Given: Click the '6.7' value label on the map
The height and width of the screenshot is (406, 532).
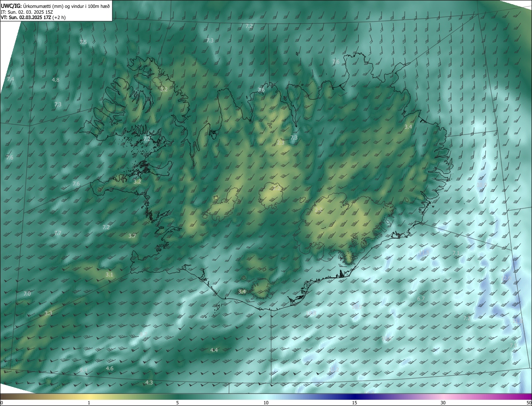Looking at the screenshot, I should tap(421, 299).
